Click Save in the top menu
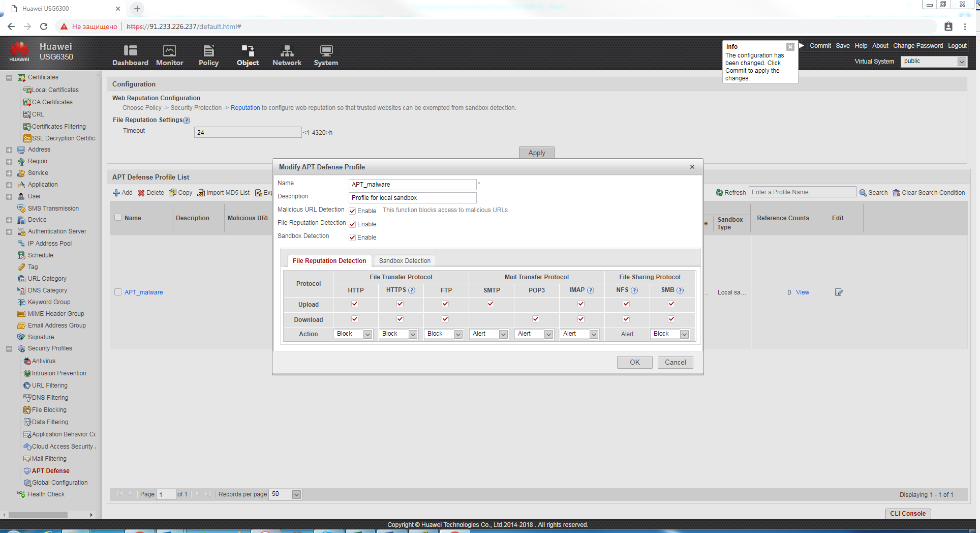The height and width of the screenshot is (533, 980). [843, 46]
